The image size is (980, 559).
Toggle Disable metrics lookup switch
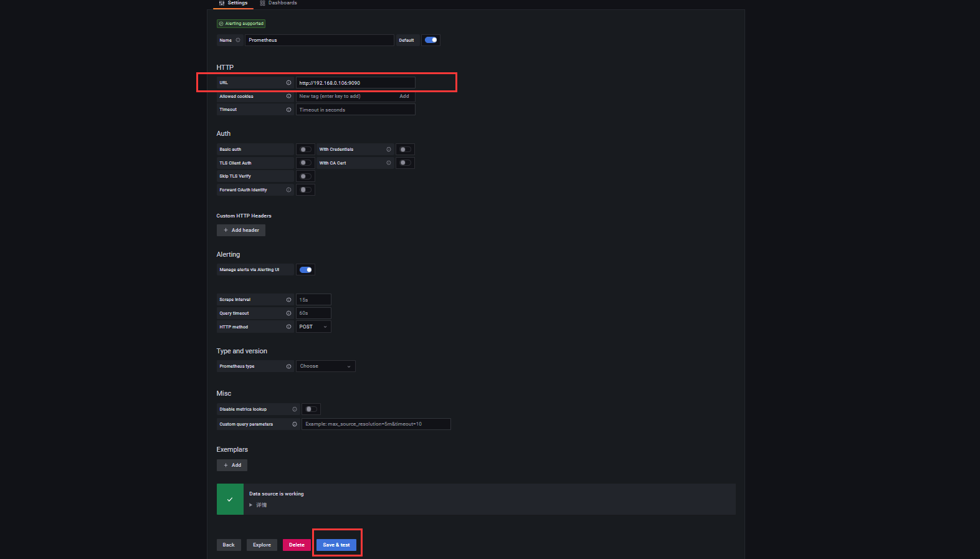point(312,409)
